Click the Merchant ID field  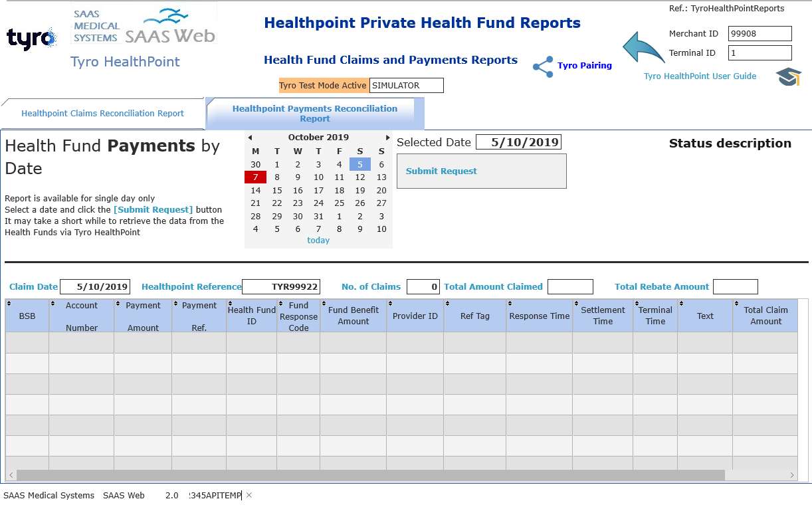click(x=760, y=34)
